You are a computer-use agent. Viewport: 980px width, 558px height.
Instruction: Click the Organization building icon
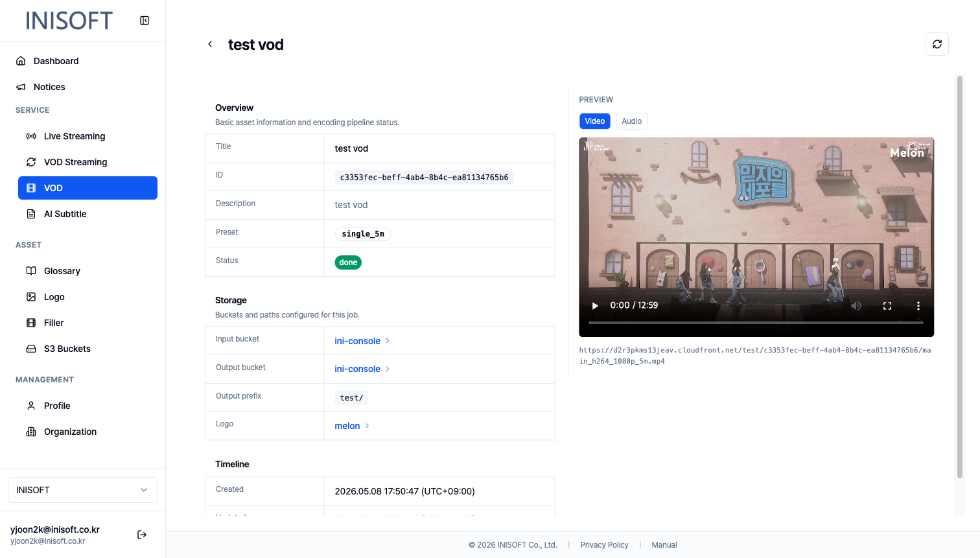pos(31,432)
